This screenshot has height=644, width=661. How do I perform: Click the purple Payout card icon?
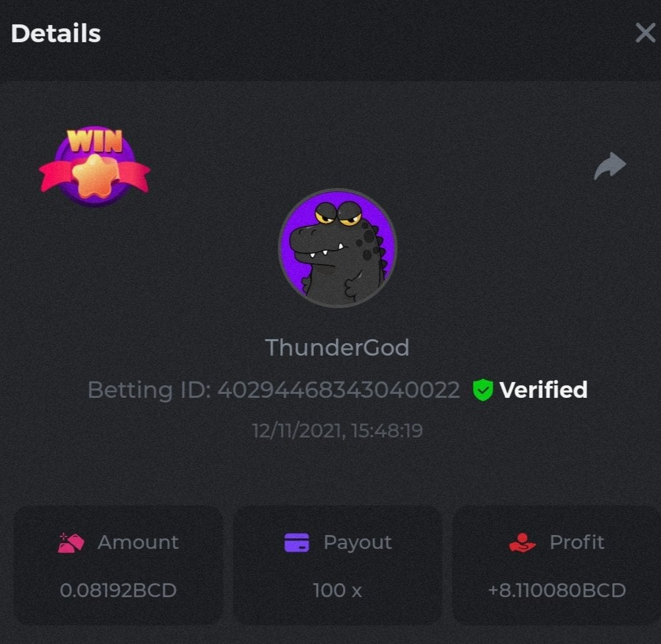coord(297,543)
